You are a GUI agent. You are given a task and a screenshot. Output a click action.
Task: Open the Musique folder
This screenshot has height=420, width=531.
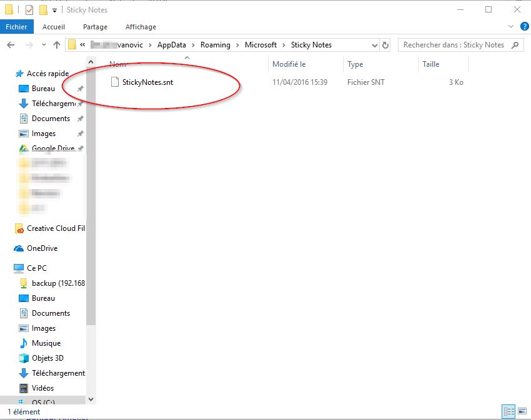[46, 343]
